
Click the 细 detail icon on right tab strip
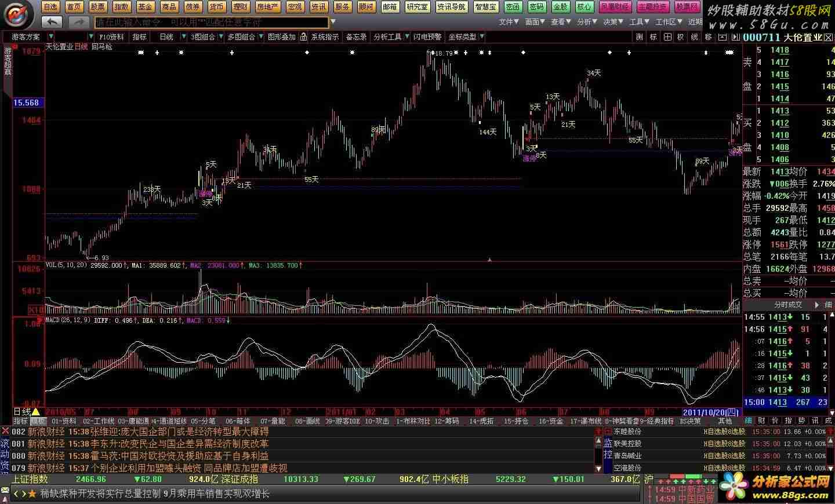click(749, 421)
